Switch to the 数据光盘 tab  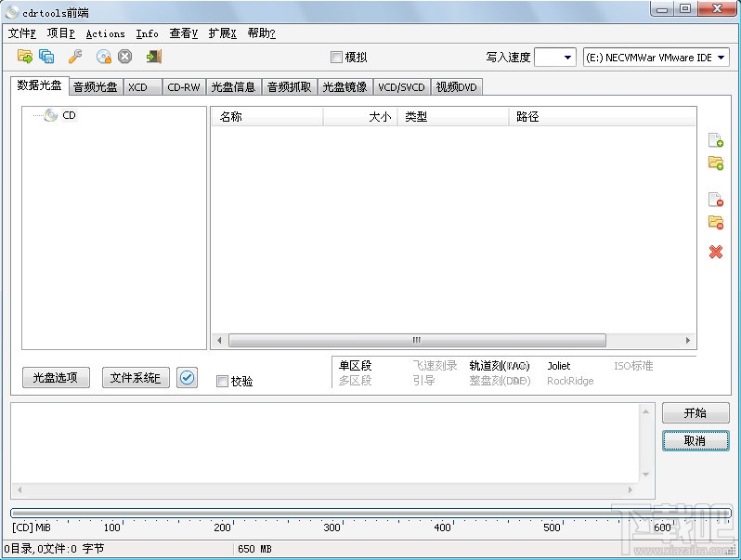click(x=40, y=85)
